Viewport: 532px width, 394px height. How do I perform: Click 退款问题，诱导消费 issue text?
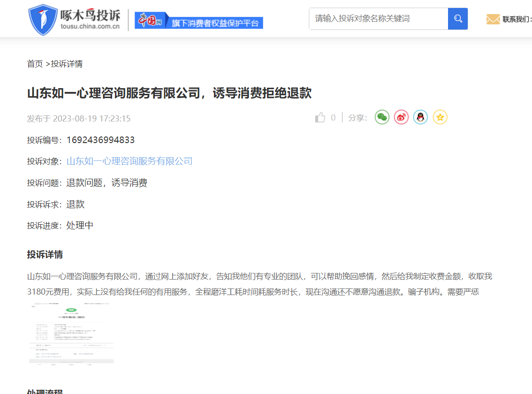click(x=107, y=183)
